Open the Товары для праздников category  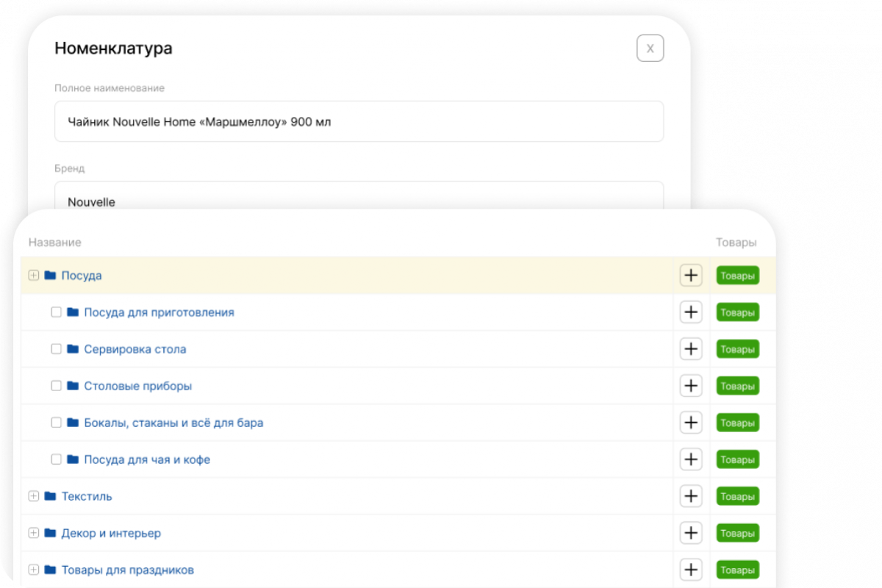(127, 570)
